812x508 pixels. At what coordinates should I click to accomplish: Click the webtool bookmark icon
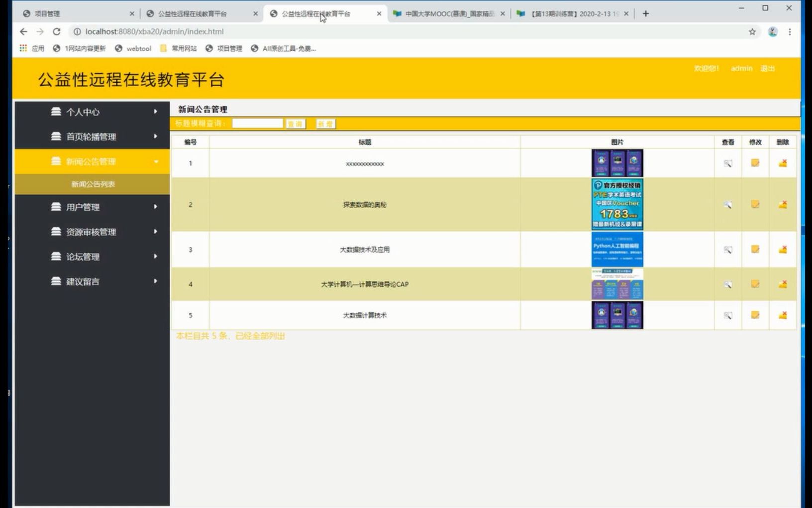click(118, 48)
